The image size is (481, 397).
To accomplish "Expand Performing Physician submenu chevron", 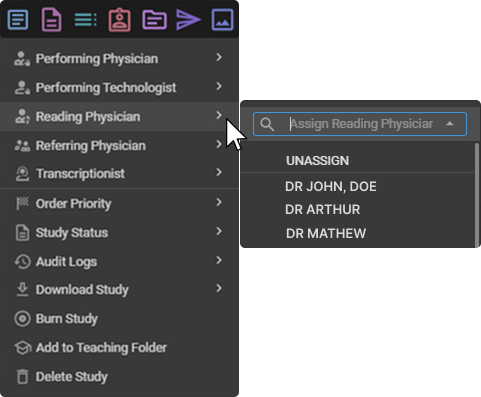I will coord(219,57).
